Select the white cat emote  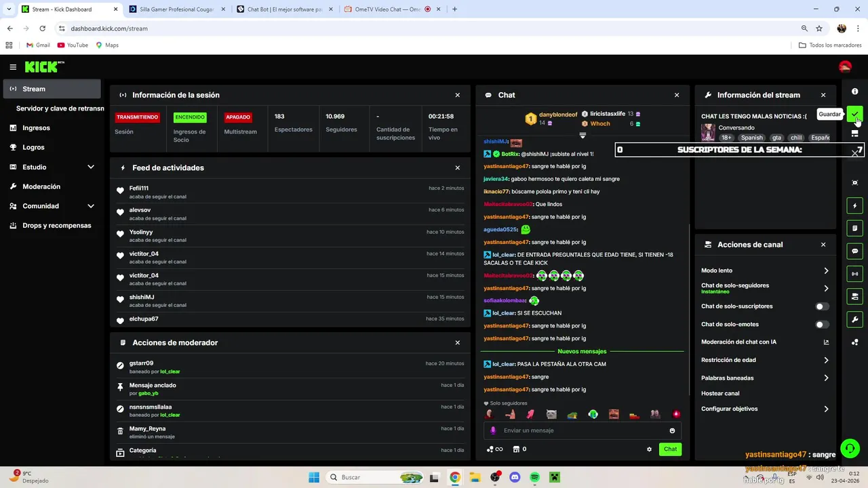551,414
